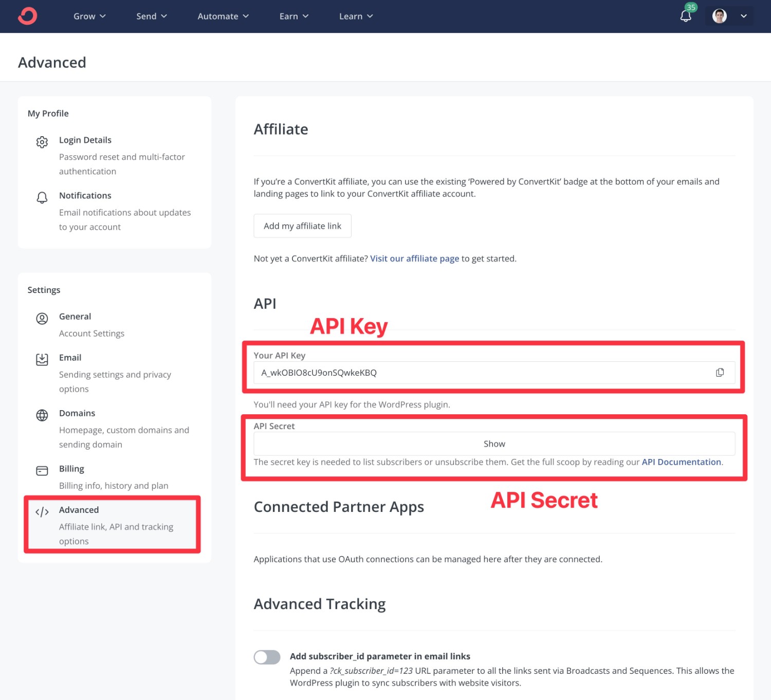The height and width of the screenshot is (700, 771).
Task: Select Advanced settings entry
Action: (113, 525)
